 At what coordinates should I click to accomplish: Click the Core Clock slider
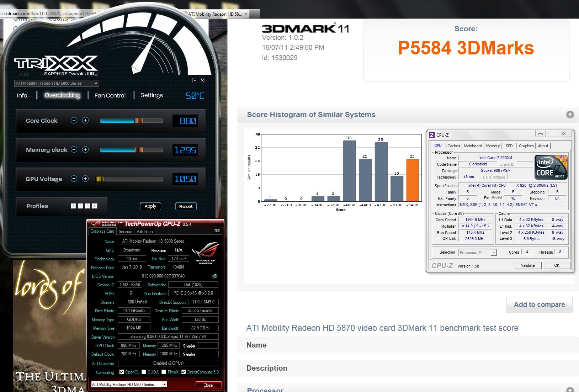(132, 121)
